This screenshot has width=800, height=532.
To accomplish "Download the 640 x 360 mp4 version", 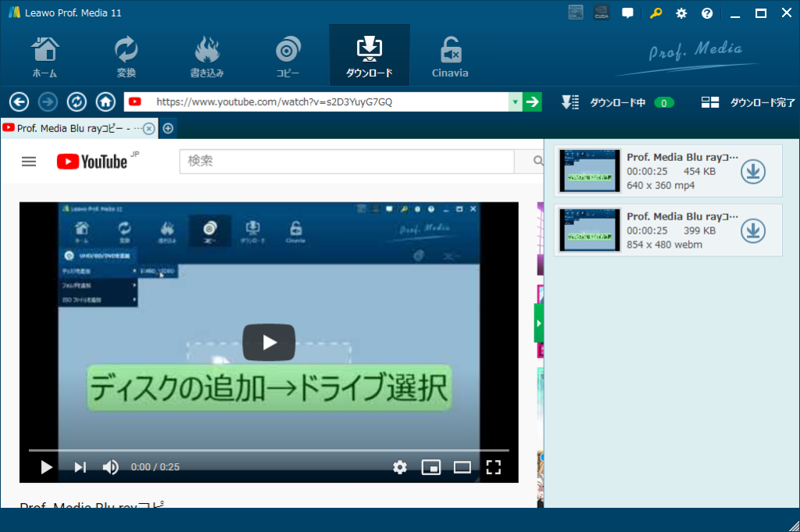I will [753, 171].
